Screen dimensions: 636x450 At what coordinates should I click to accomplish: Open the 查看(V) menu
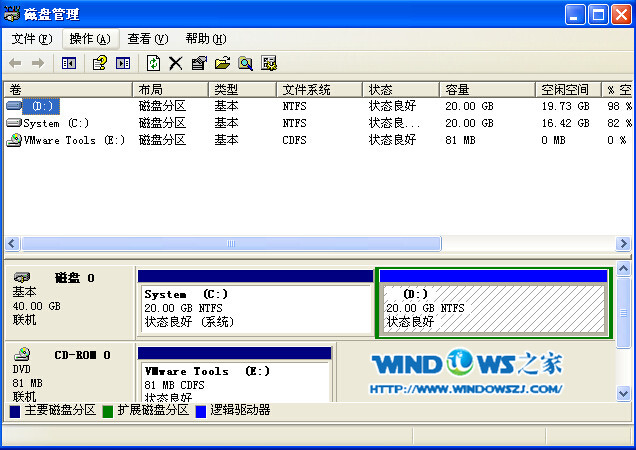point(147,39)
